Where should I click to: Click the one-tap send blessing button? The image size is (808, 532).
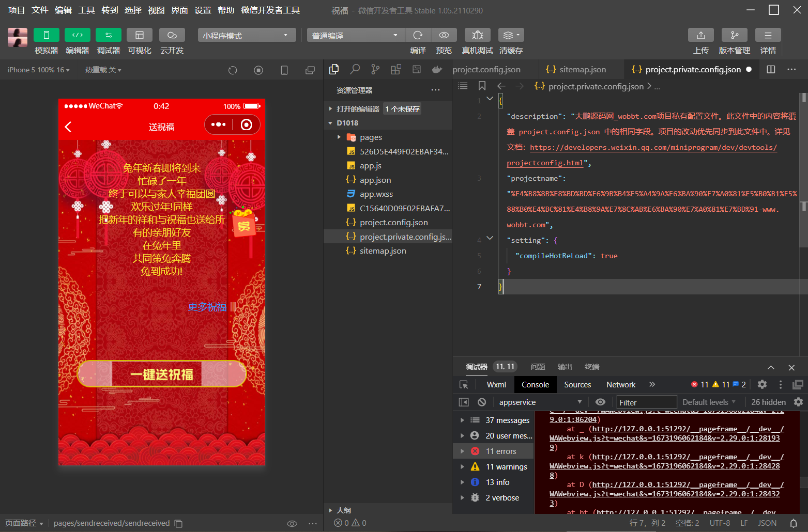click(162, 374)
